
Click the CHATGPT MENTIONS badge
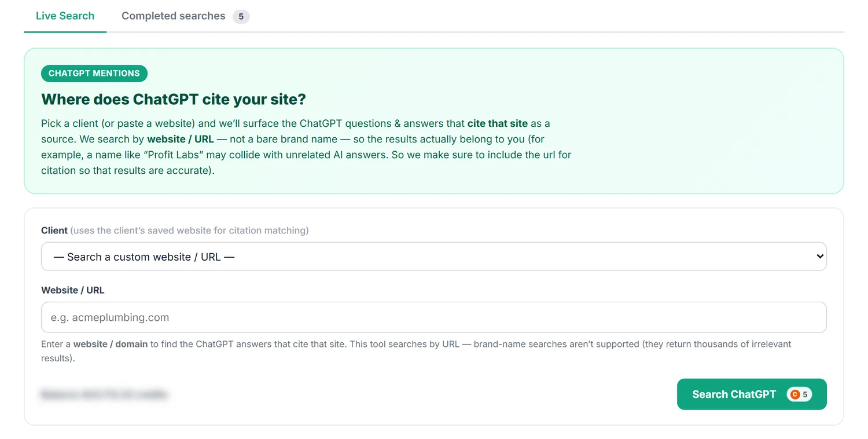pyautogui.click(x=94, y=74)
